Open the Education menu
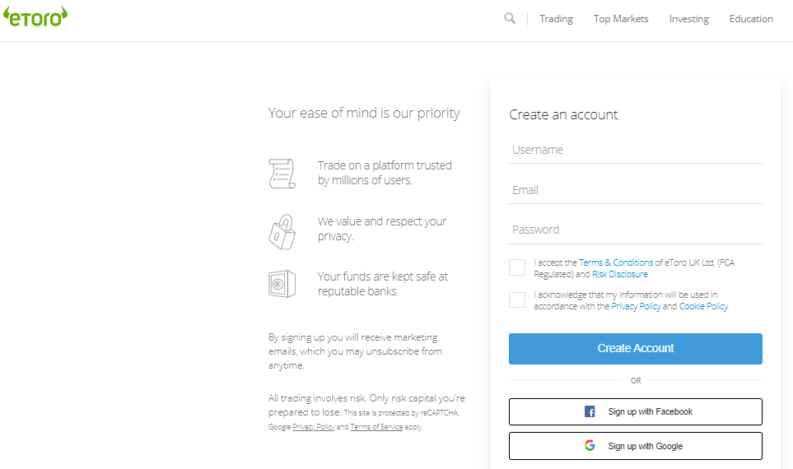The image size is (793, 469). pos(750,19)
